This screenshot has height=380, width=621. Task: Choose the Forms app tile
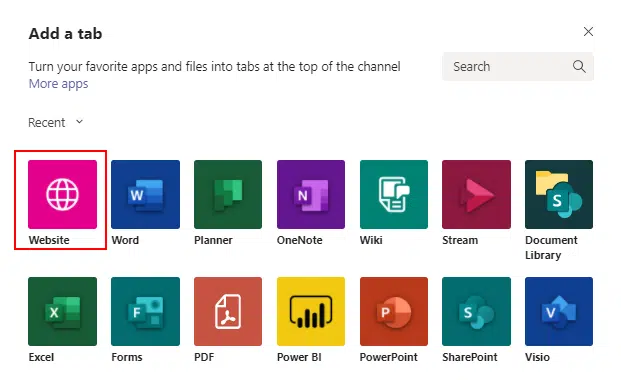pos(145,311)
